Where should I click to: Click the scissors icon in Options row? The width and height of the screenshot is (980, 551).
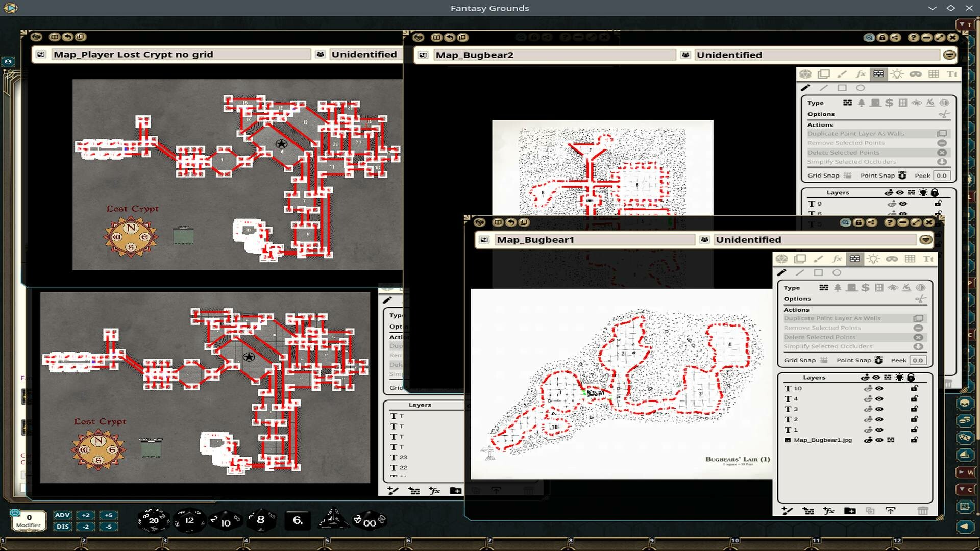pyautogui.click(x=920, y=299)
